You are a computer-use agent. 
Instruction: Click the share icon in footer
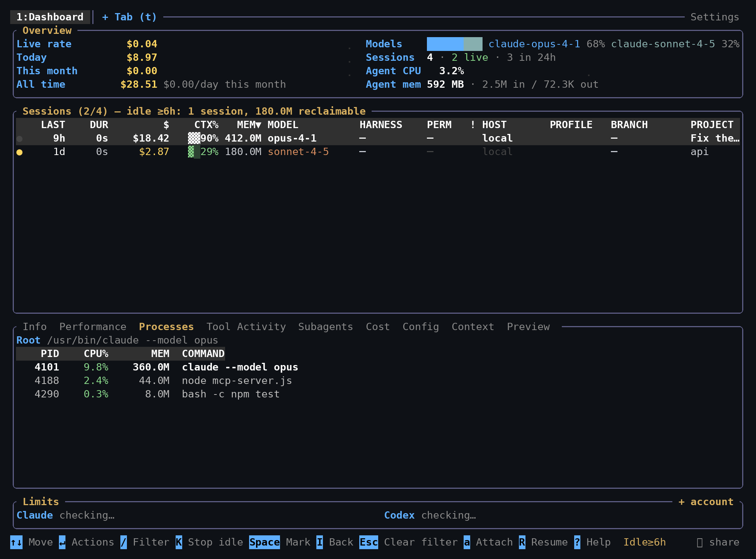(x=700, y=542)
